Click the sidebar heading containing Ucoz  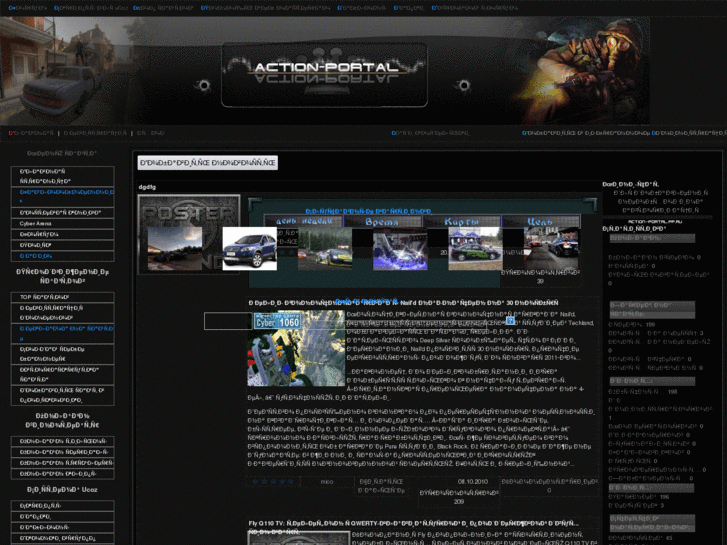click(62, 489)
